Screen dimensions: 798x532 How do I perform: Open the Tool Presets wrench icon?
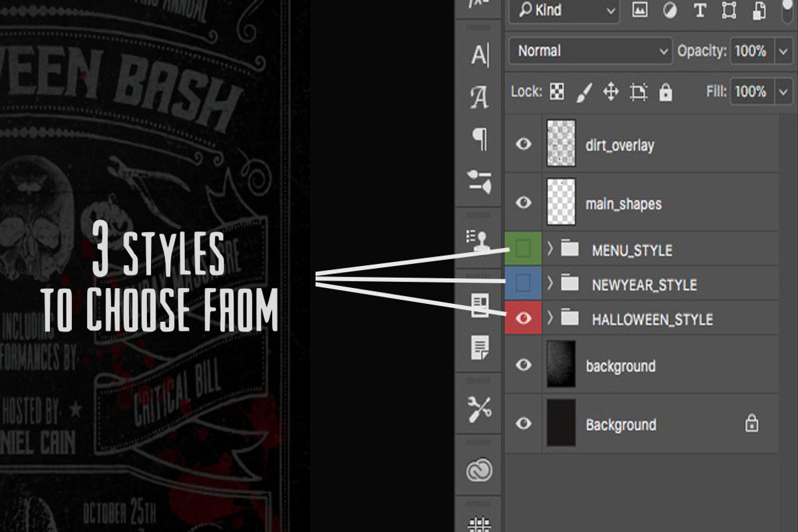tap(479, 410)
